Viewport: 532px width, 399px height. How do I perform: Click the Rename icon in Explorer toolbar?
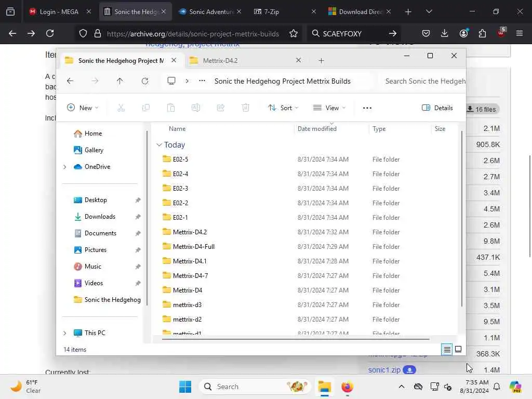coord(196,108)
